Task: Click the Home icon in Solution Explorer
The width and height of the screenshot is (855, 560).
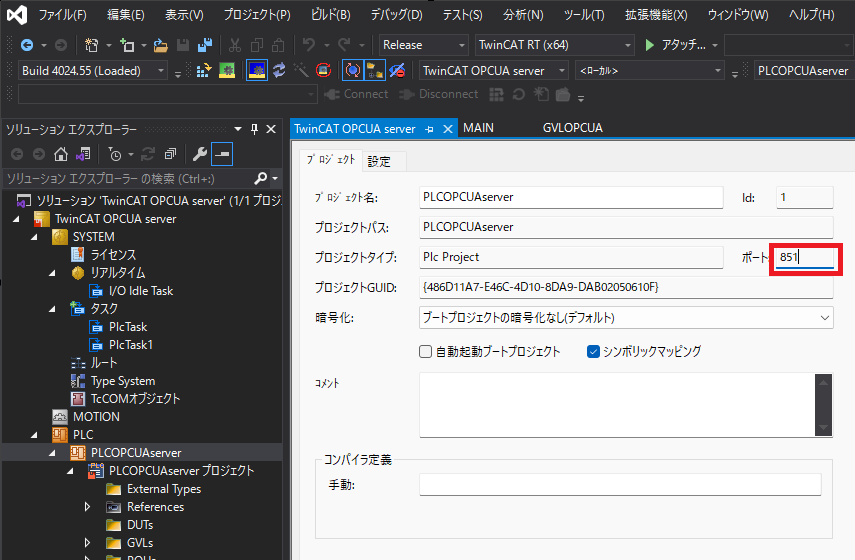Action: 61,154
